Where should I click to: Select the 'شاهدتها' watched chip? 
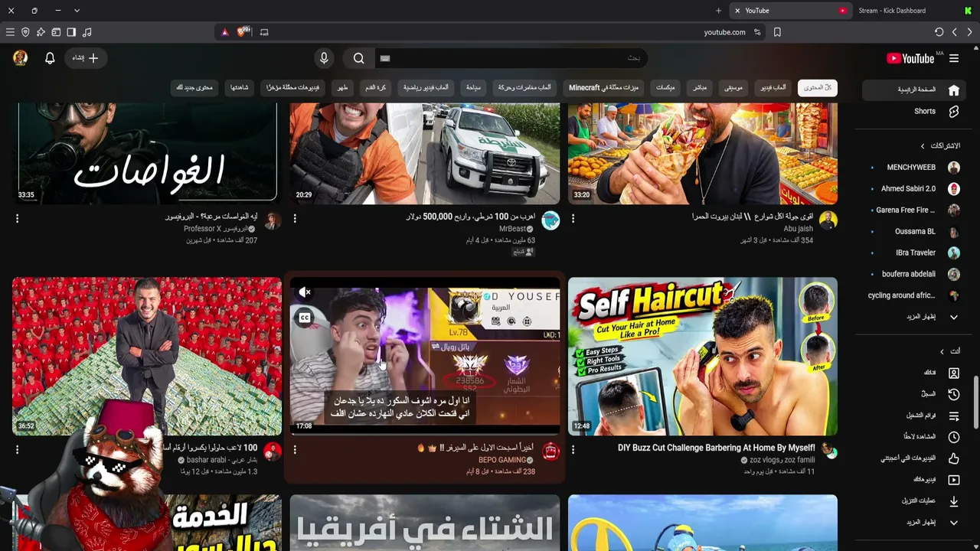click(239, 88)
